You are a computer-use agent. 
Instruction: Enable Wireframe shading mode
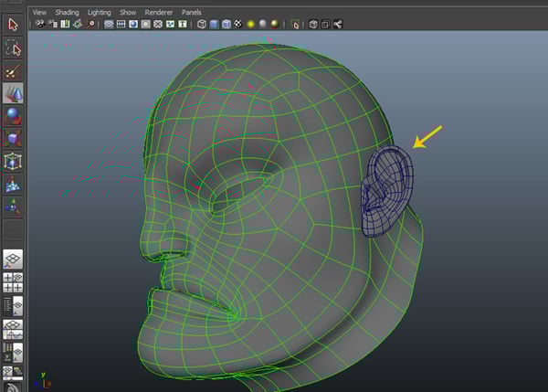[202, 24]
